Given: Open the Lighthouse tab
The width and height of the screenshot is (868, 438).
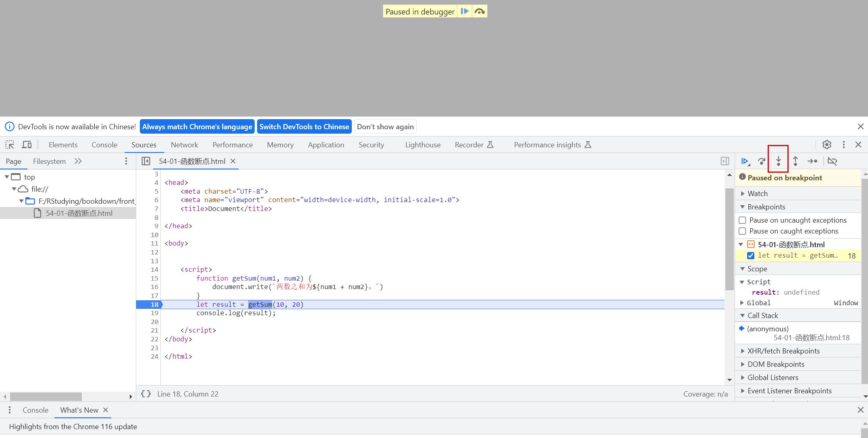Looking at the screenshot, I should point(423,145).
